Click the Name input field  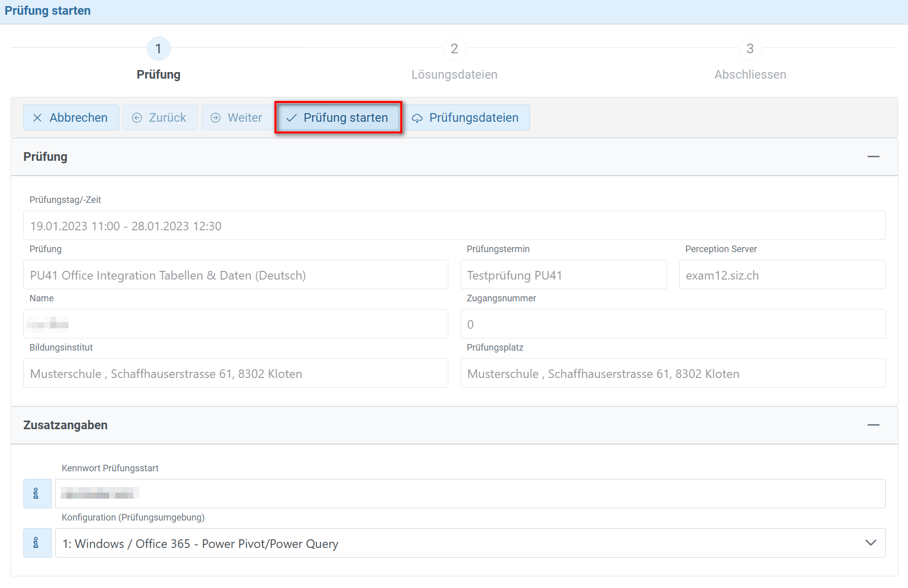click(x=236, y=324)
